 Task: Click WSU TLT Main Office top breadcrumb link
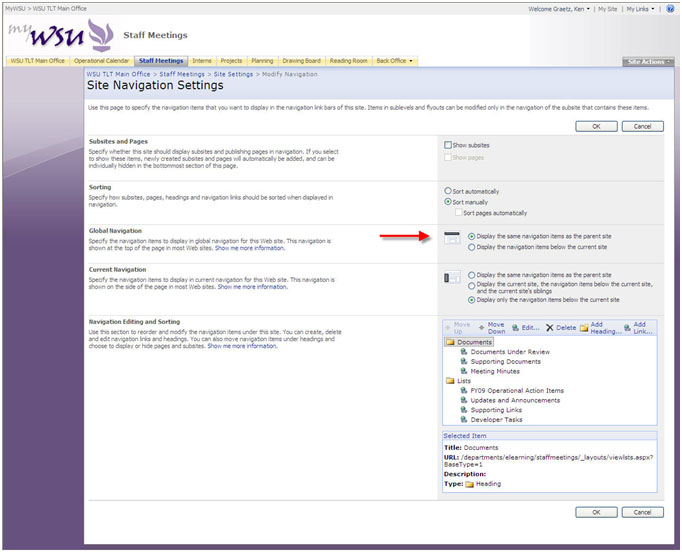click(x=60, y=8)
